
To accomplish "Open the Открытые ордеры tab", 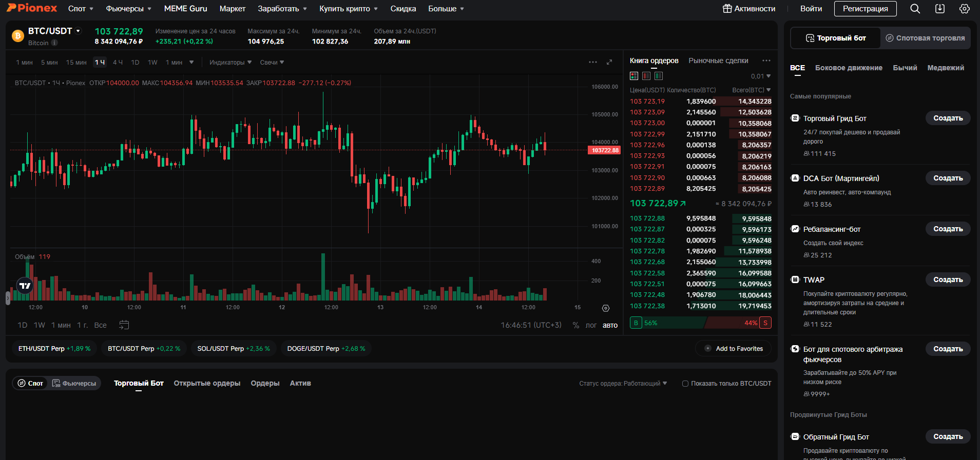I will click(207, 383).
